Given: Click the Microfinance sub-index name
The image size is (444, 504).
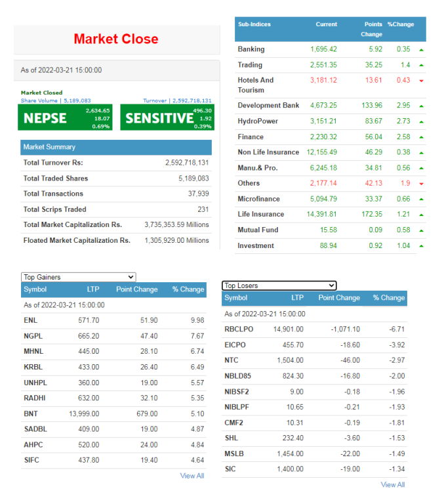Looking at the screenshot, I should [259, 199].
